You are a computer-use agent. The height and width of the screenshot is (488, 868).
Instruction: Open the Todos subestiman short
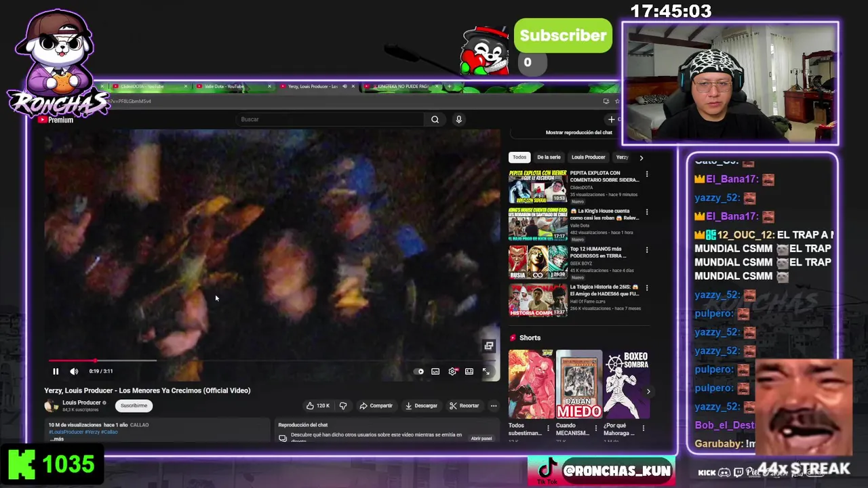(531, 384)
